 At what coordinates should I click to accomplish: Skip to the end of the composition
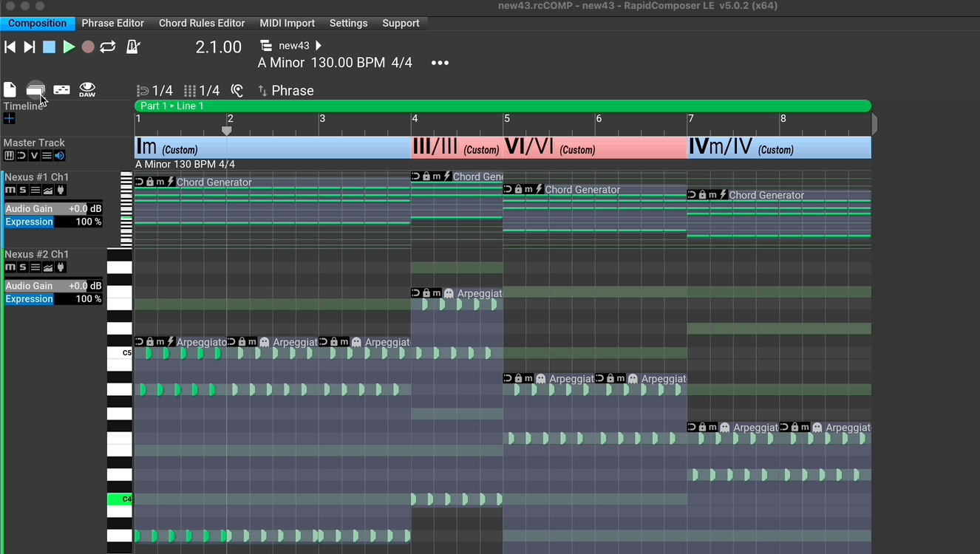[x=30, y=47]
